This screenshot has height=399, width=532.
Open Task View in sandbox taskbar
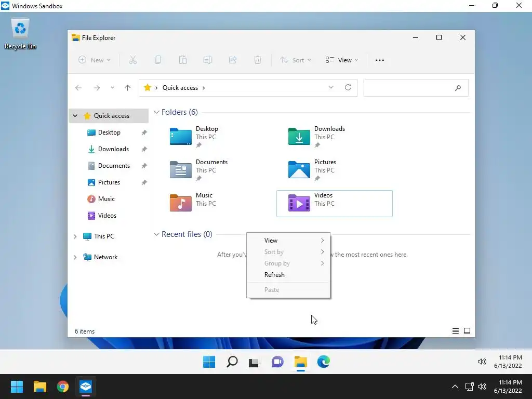(x=255, y=362)
